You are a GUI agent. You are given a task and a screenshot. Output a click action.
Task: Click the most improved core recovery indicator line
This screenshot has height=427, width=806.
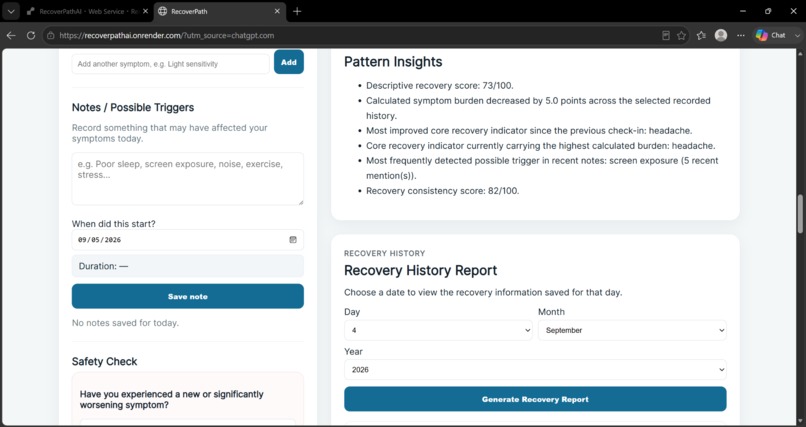pos(529,131)
